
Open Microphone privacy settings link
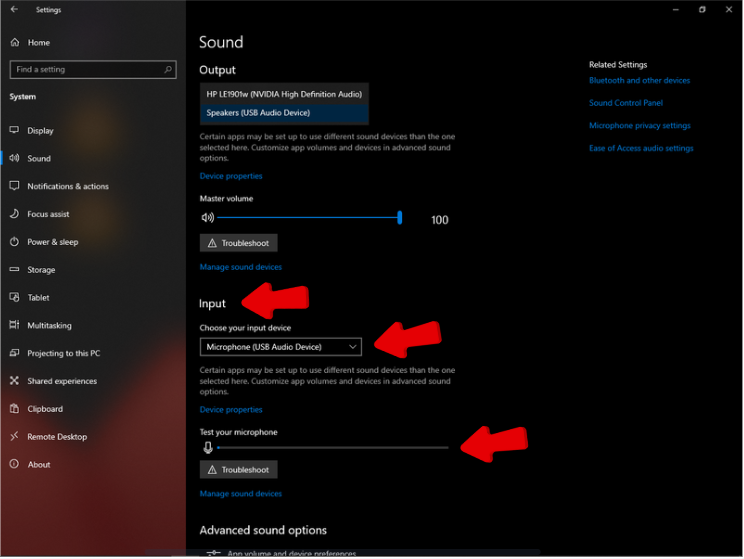[640, 126]
